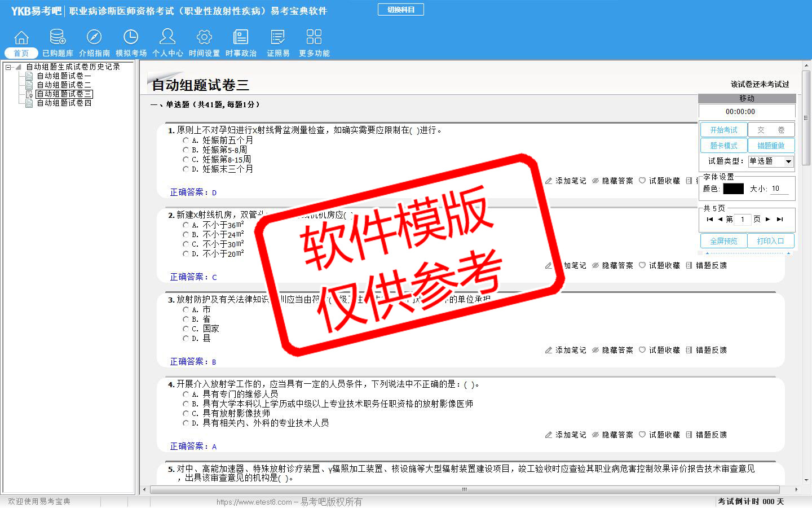This screenshot has height=508, width=812.
Task: Click the 打印入口 button
Action: click(x=771, y=241)
